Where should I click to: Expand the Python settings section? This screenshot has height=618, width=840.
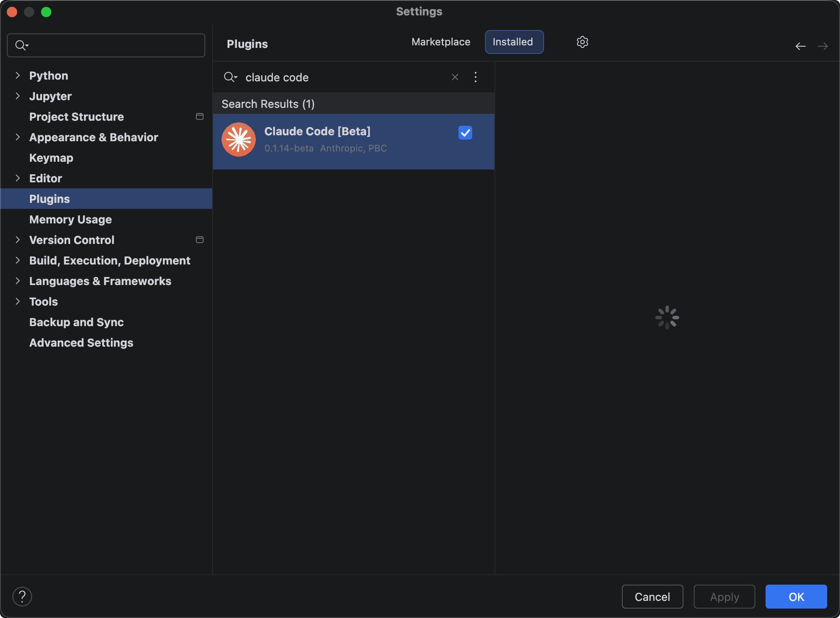click(18, 76)
